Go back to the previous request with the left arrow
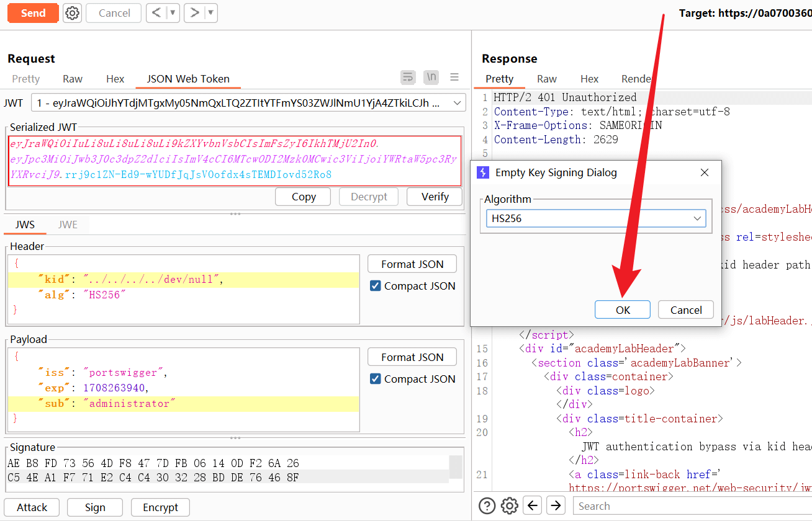 [x=156, y=13]
